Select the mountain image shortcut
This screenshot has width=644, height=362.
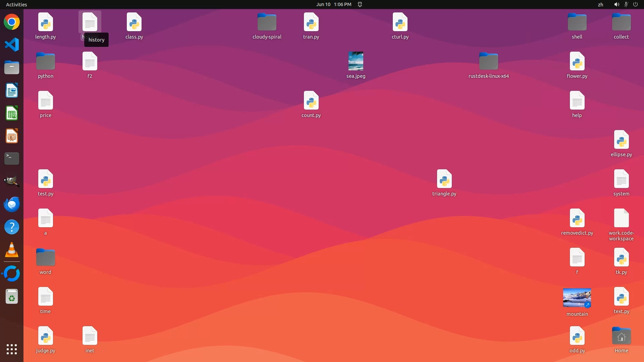[577, 298]
